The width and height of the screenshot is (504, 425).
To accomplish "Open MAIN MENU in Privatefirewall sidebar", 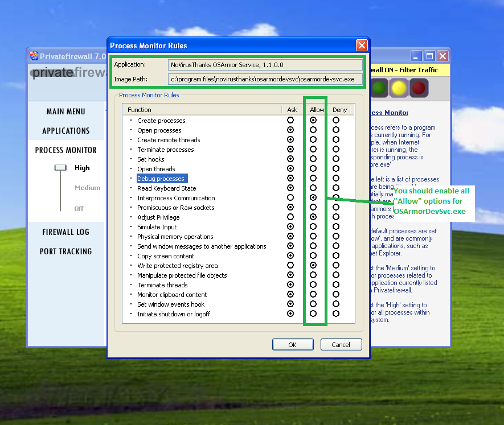I will 66,112.
